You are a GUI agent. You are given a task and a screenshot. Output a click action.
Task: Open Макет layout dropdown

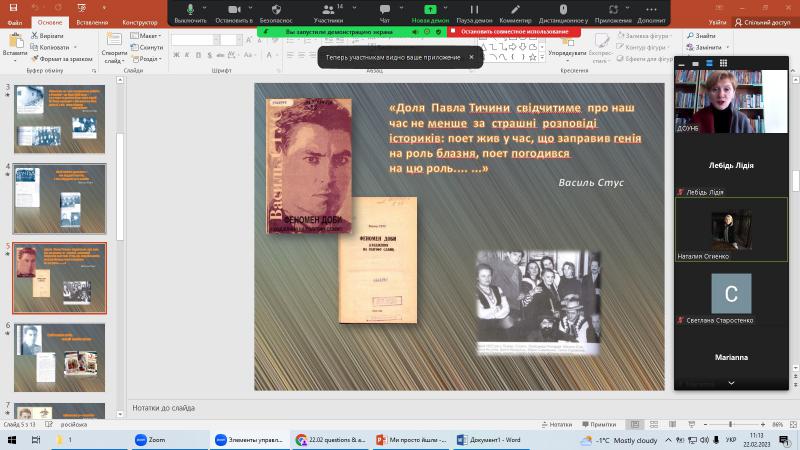coord(146,36)
